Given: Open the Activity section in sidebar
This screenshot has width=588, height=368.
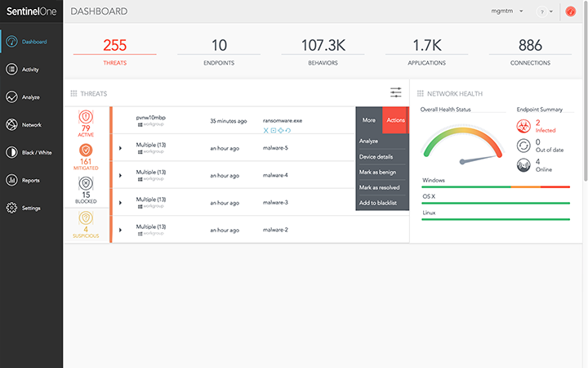Looking at the screenshot, I should click(30, 70).
